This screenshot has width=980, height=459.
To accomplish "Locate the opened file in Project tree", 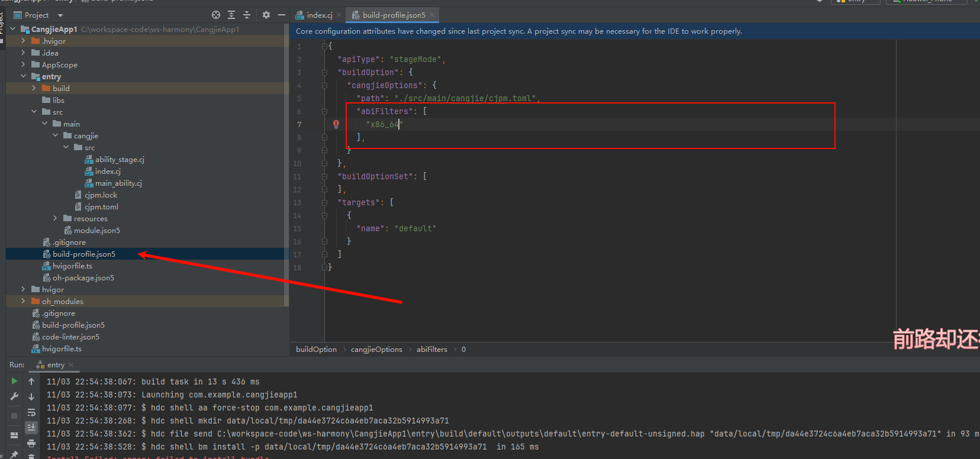I will [216, 15].
